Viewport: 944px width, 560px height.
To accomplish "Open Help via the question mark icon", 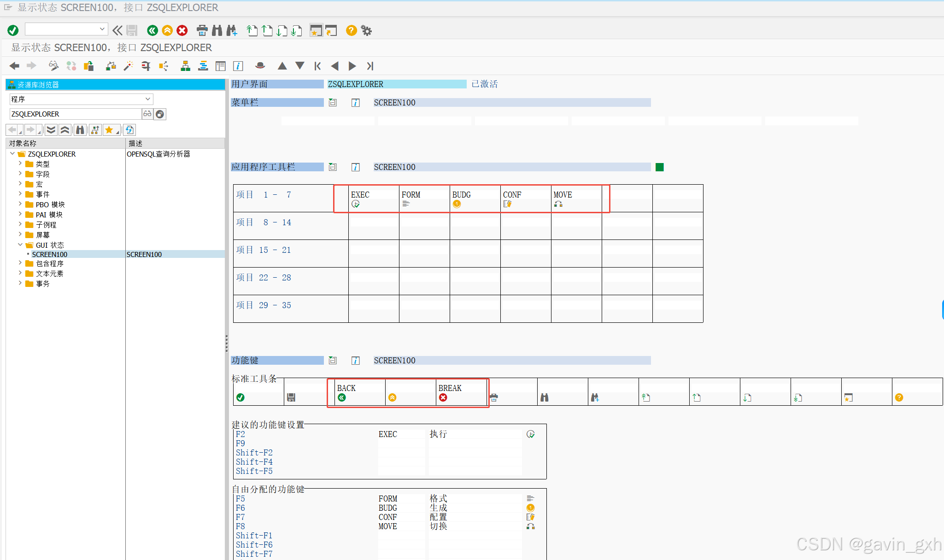I will pos(352,30).
